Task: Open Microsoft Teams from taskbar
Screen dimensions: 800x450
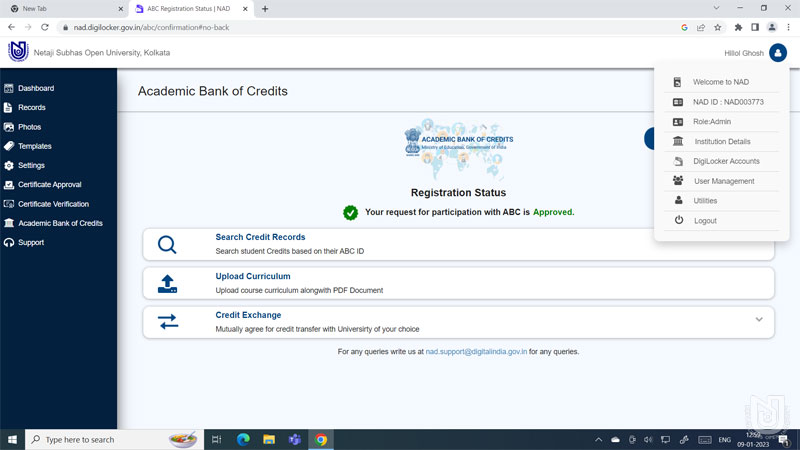Action: pos(295,440)
